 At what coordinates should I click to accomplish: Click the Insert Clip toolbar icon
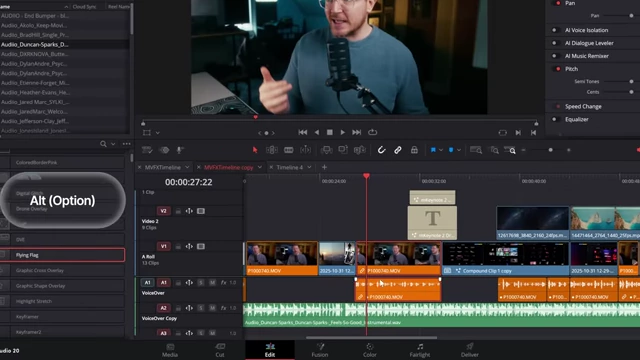pyautogui.click(x=327, y=150)
